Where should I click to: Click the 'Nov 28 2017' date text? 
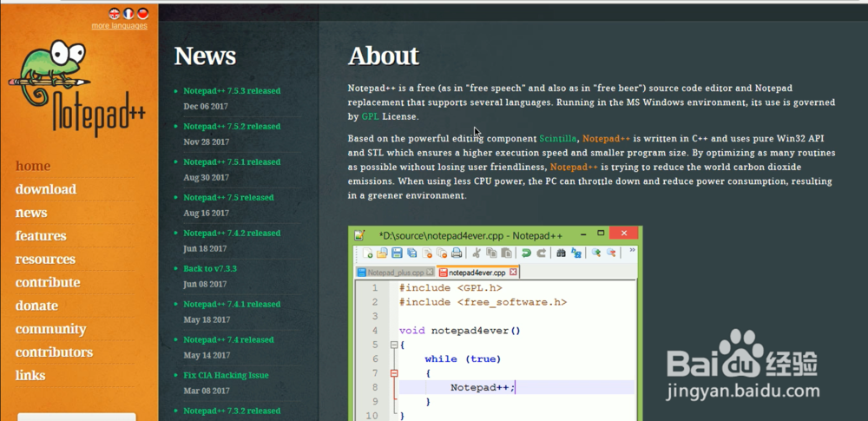(206, 141)
